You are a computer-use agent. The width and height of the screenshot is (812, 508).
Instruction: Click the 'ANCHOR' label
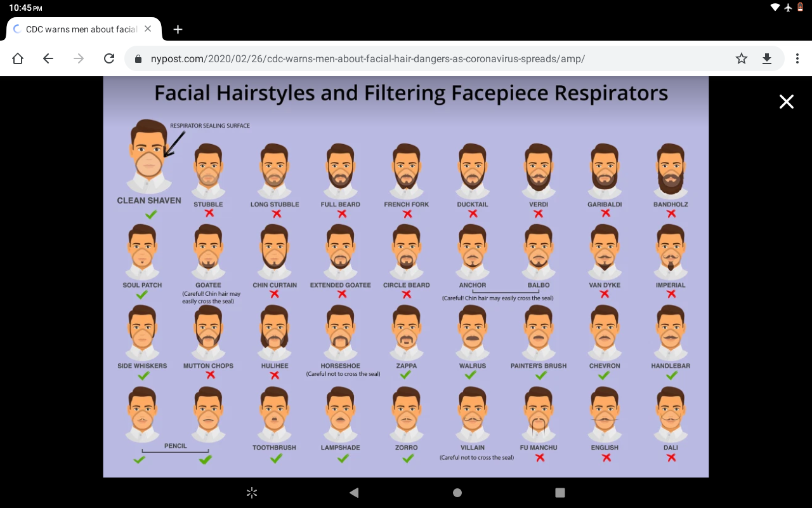click(x=473, y=285)
